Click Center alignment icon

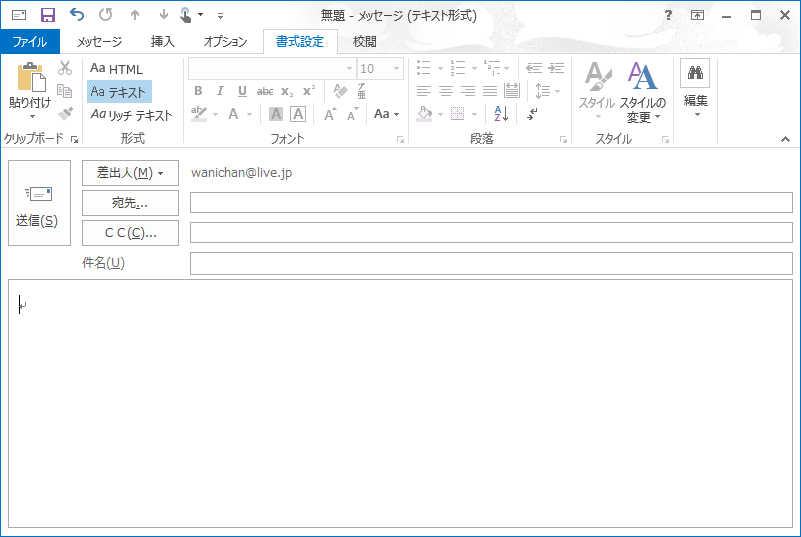click(x=446, y=91)
